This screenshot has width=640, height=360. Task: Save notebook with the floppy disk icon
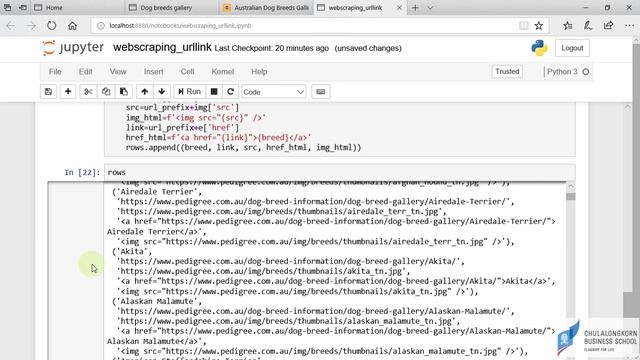[x=48, y=92]
